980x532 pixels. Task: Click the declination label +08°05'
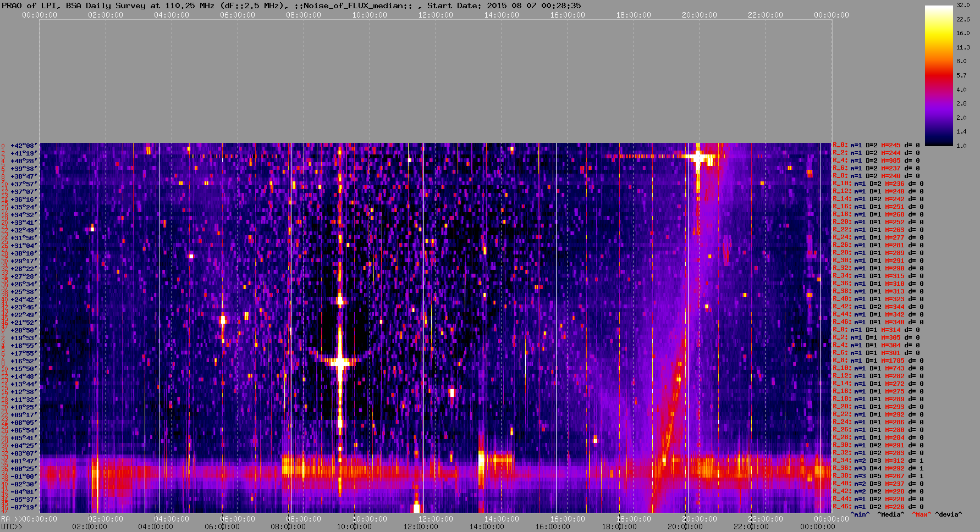click(24, 423)
